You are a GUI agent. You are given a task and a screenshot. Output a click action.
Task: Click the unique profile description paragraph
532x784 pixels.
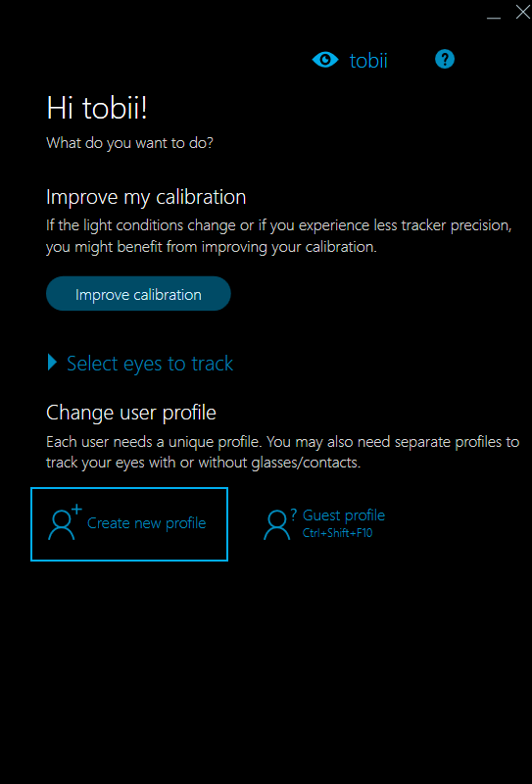point(283,453)
